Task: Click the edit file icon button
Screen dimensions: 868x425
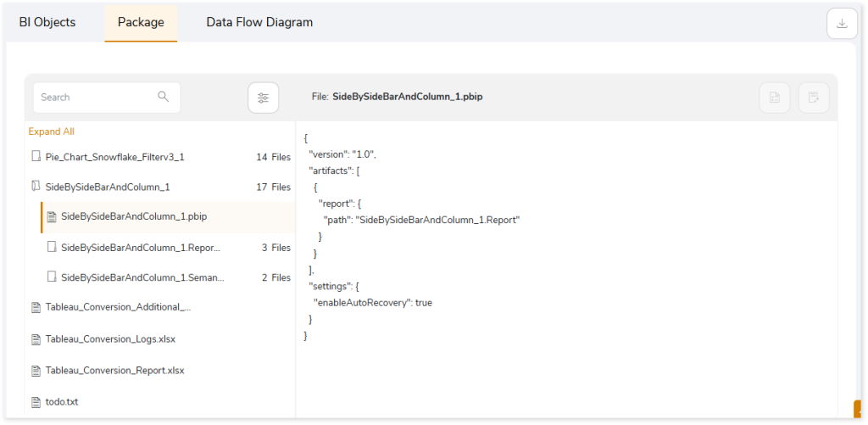Action: click(814, 98)
